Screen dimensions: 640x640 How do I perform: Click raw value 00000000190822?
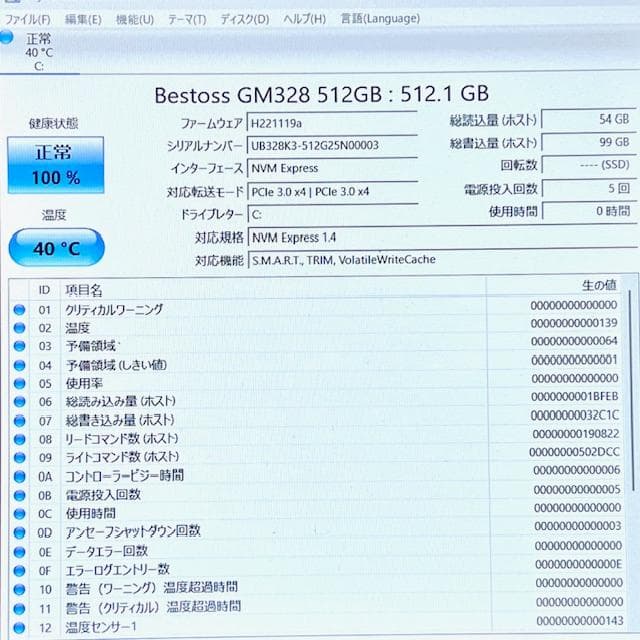coord(576,433)
